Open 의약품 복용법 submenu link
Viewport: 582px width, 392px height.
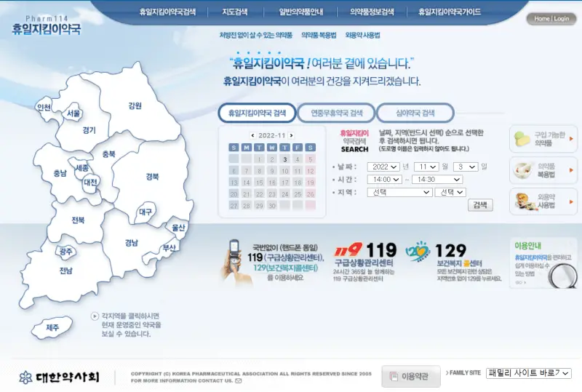319,35
